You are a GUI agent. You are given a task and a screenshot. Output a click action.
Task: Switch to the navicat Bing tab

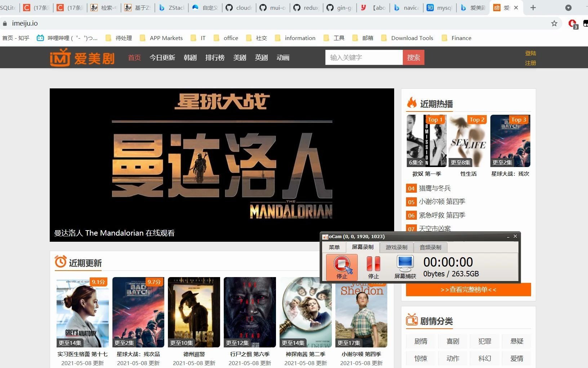pos(406,8)
